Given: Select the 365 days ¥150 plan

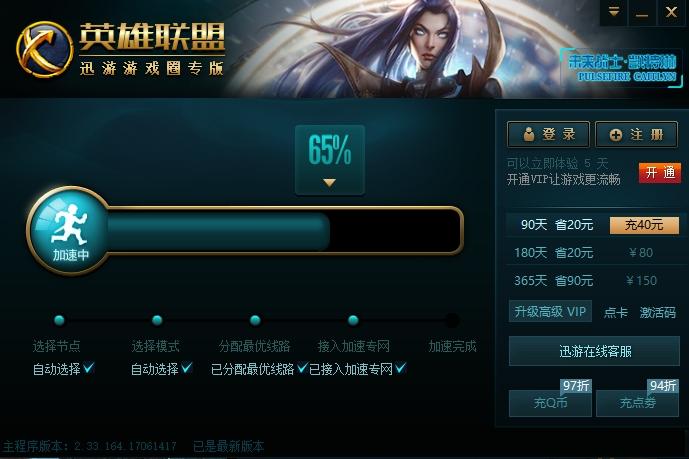Looking at the screenshot, I should click(x=595, y=280).
